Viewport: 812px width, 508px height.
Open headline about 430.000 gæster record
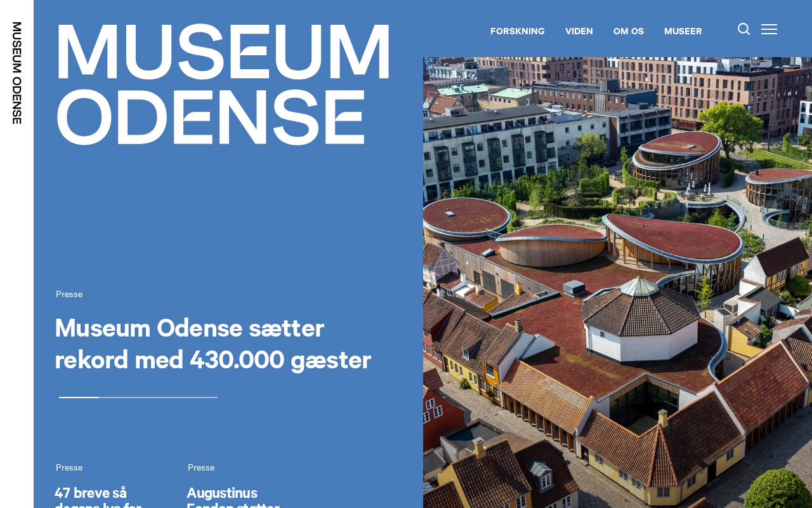(x=213, y=344)
